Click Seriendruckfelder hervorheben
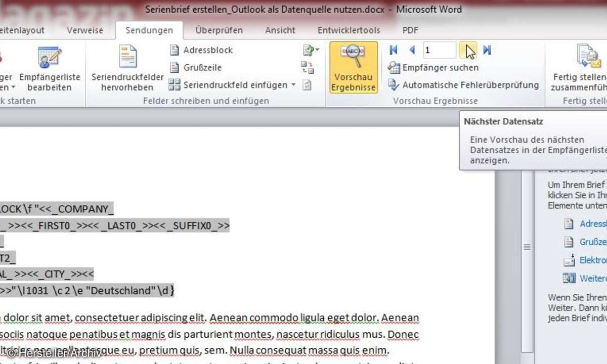Viewport: 607px width, 364px height. (127, 68)
